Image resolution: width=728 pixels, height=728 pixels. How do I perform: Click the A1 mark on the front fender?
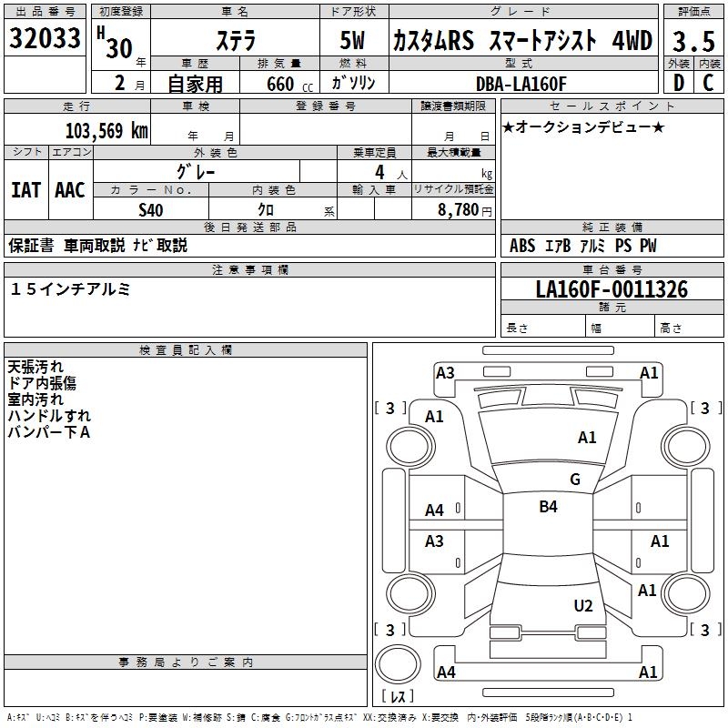coord(434,417)
